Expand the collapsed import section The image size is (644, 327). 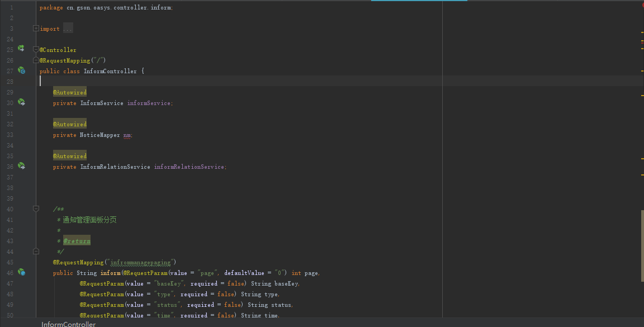[x=36, y=29]
